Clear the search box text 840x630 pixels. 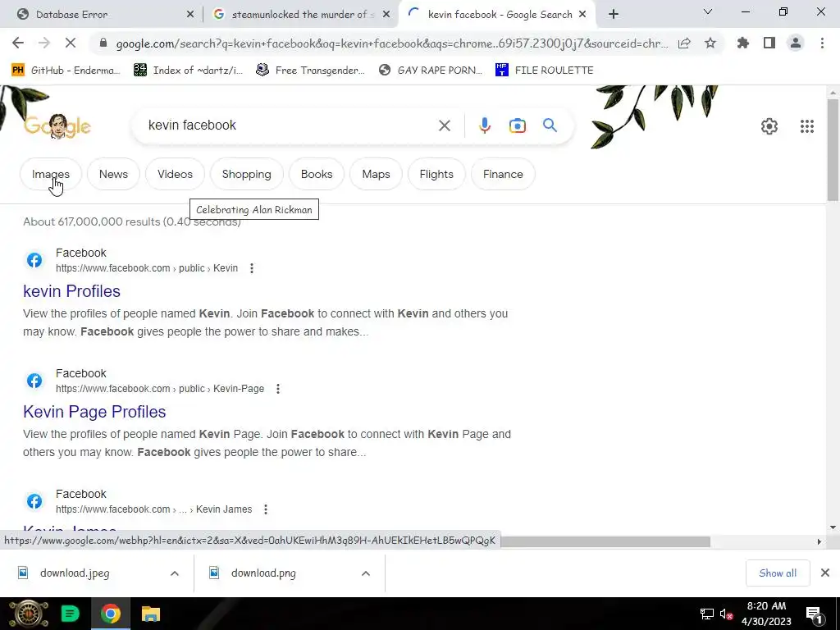pos(444,126)
